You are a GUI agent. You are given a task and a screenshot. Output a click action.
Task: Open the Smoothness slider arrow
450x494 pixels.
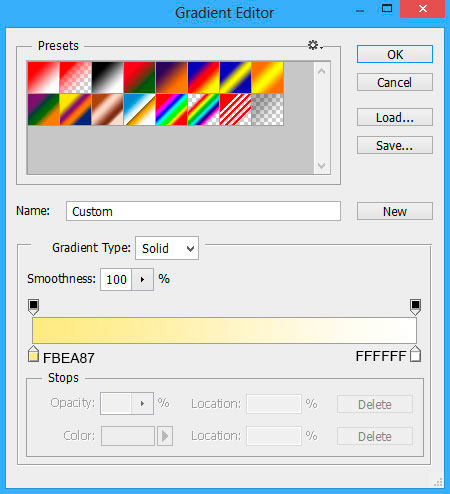[x=142, y=279]
